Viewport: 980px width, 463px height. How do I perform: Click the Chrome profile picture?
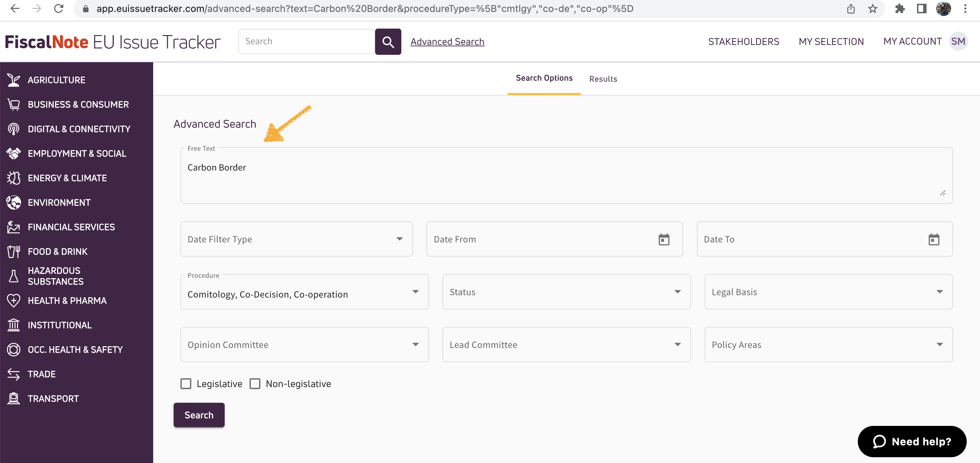[x=944, y=9]
